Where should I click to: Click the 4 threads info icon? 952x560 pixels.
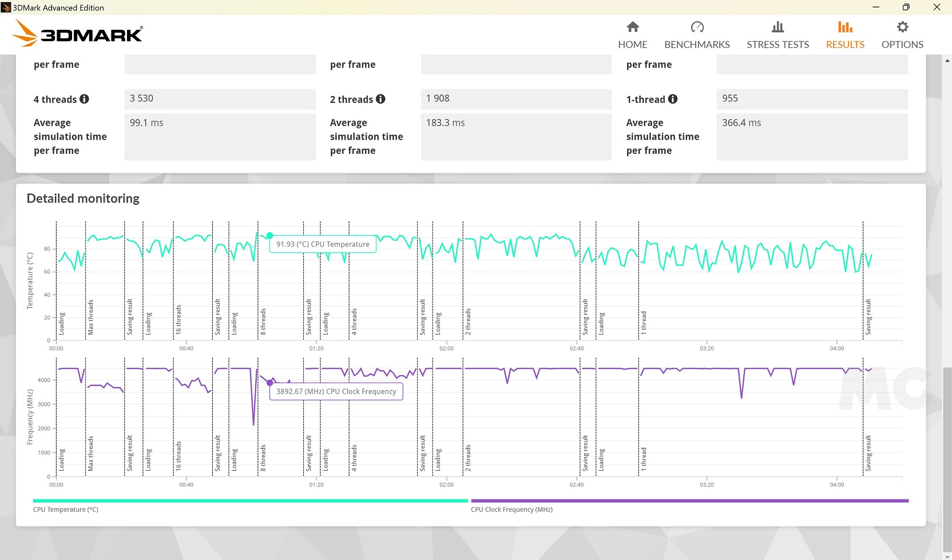(x=84, y=99)
